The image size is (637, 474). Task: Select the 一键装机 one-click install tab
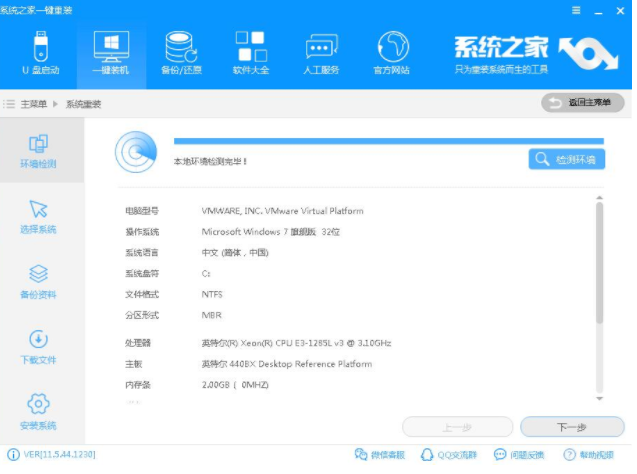point(110,52)
